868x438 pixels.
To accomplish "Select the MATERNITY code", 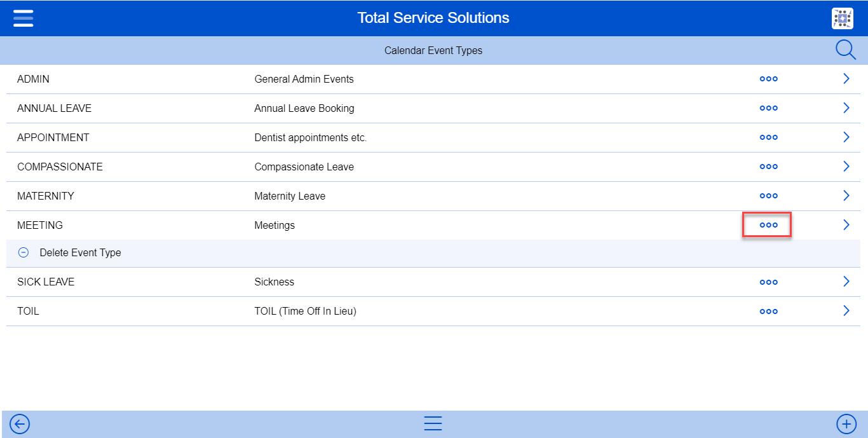I will 46,196.
